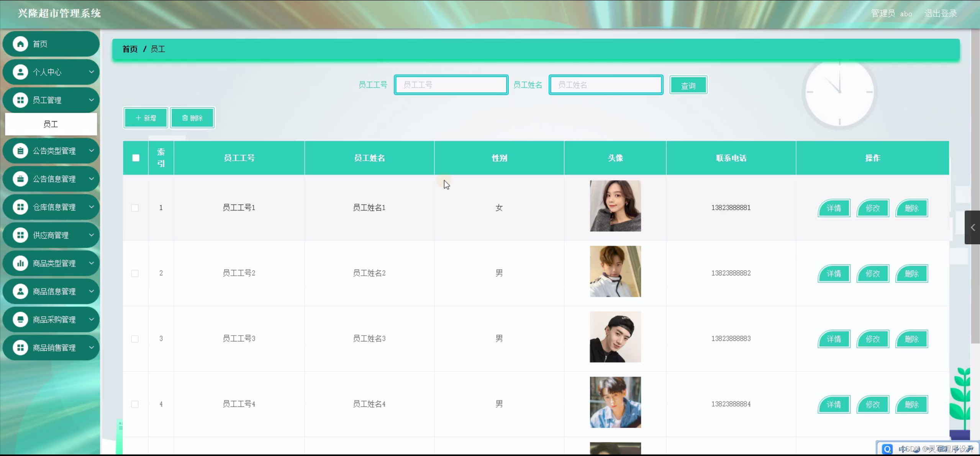The image size is (980, 456).
Task: Click the 个人中心 person icon
Action: [x=20, y=72]
